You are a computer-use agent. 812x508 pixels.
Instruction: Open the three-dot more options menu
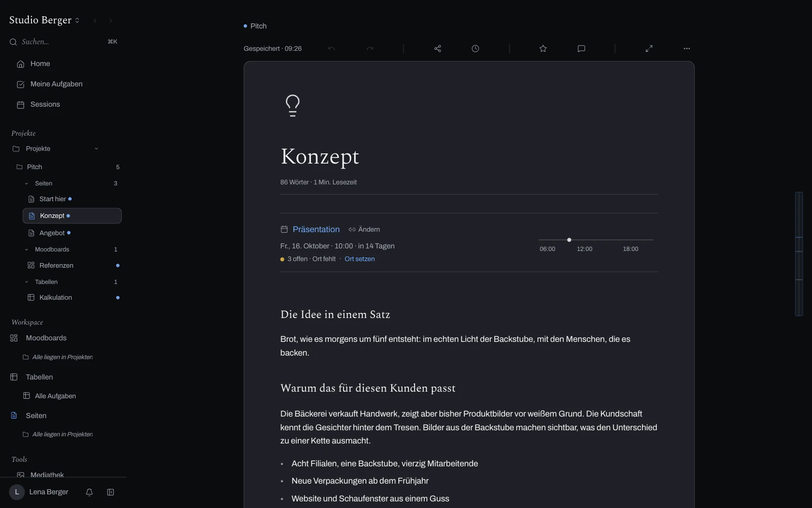pyautogui.click(x=687, y=49)
